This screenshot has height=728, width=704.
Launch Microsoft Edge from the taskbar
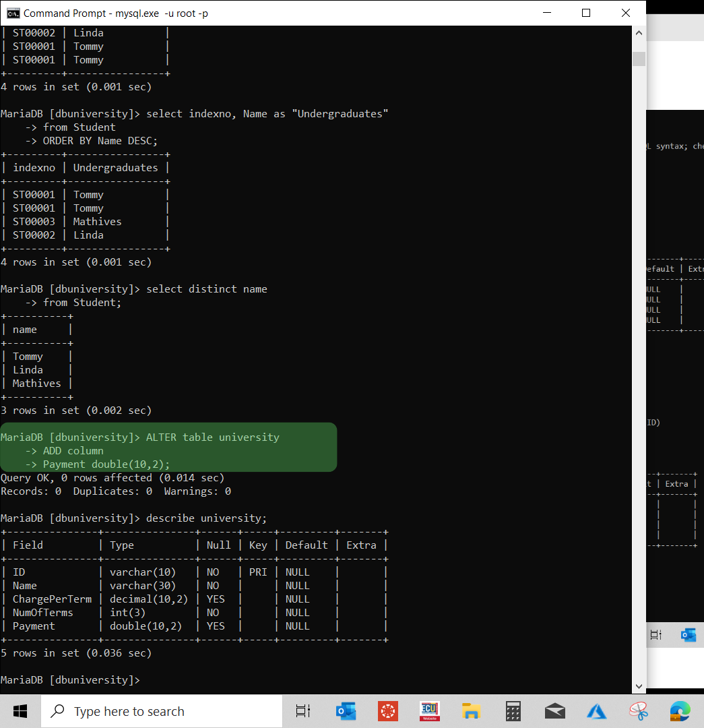[x=680, y=710]
